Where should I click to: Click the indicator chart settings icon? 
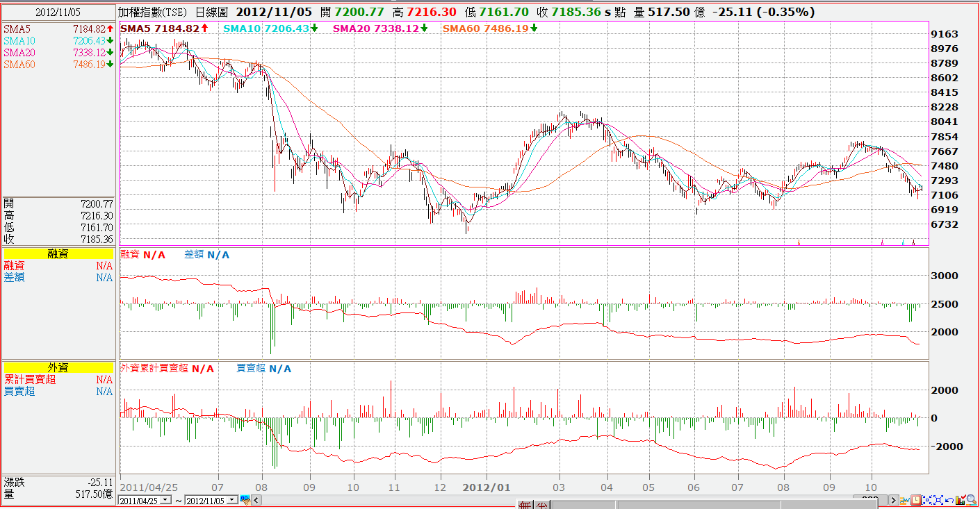(x=905, y=501)
